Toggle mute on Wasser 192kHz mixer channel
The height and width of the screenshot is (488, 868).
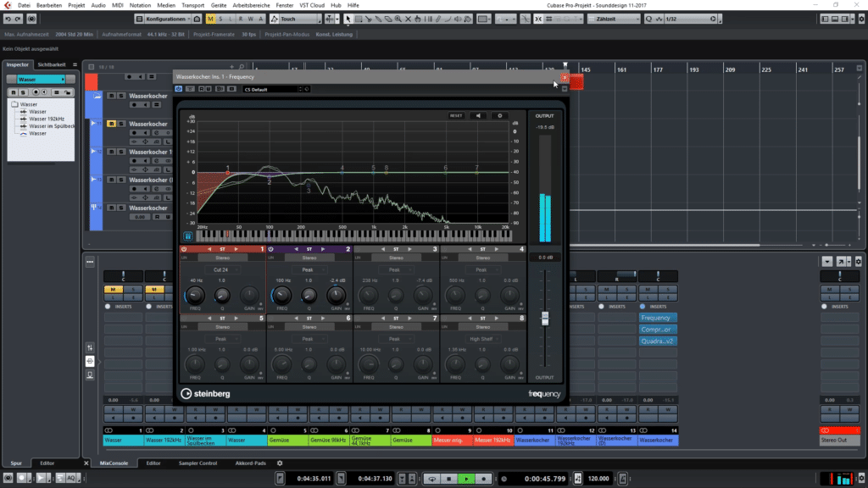point(154,290)
